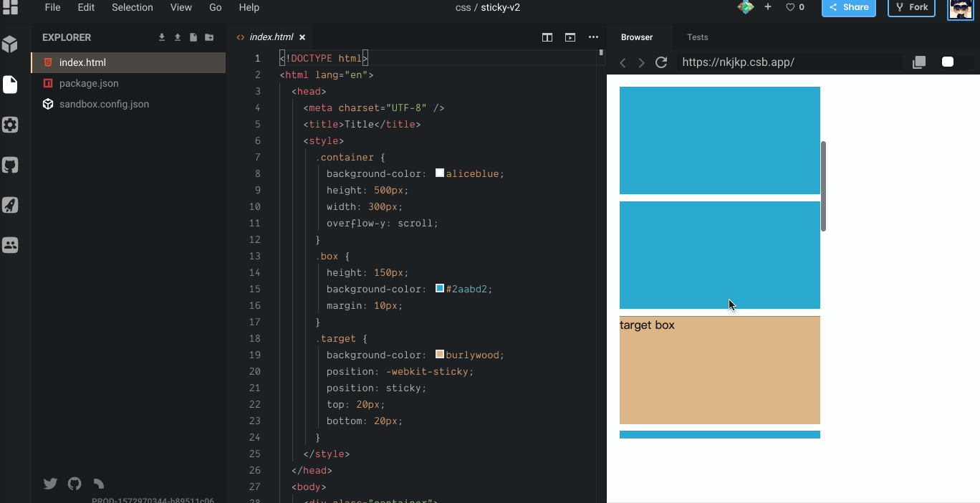Select index.html in the Explorer
The height and width of the screenshot is (503, 980).
tap(128, 62)
